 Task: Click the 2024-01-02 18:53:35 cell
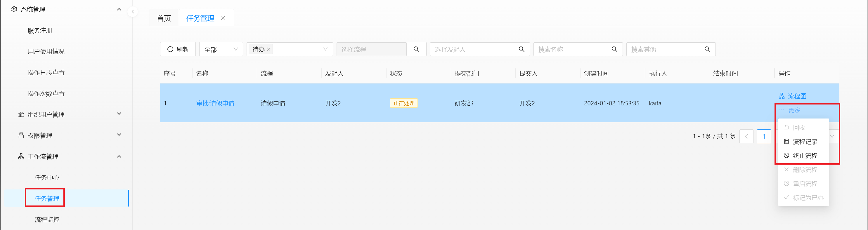pos(611,103)
